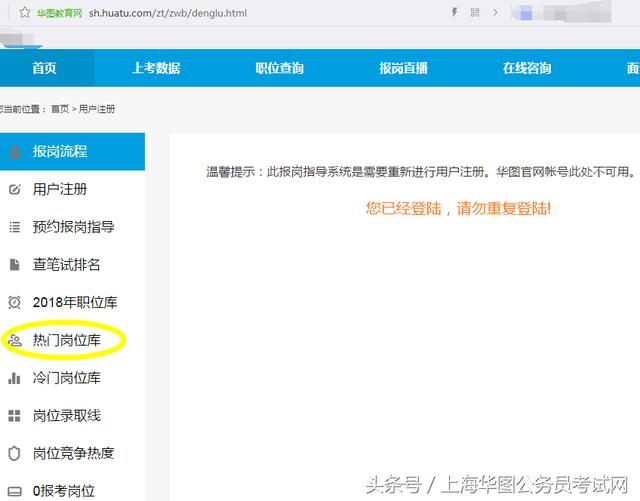Open the 职位查询 navigation tab
The image size is (640, 501).
[x=280, y=68]
